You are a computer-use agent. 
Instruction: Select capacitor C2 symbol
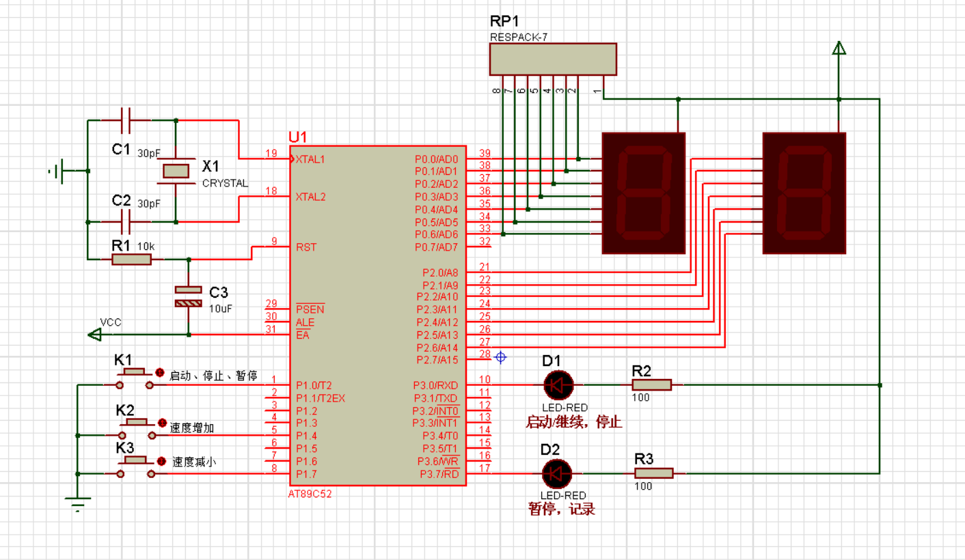126,222
